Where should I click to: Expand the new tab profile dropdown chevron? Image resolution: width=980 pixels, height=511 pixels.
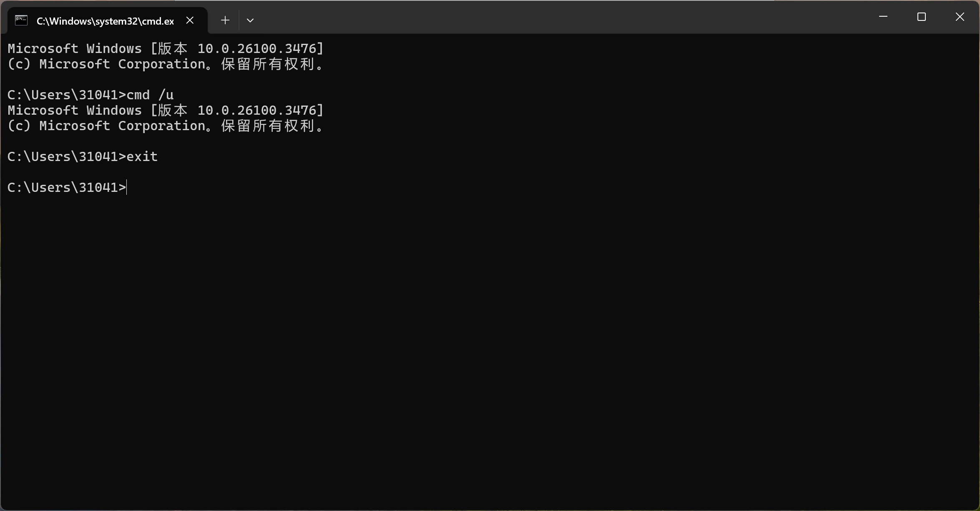250,20
